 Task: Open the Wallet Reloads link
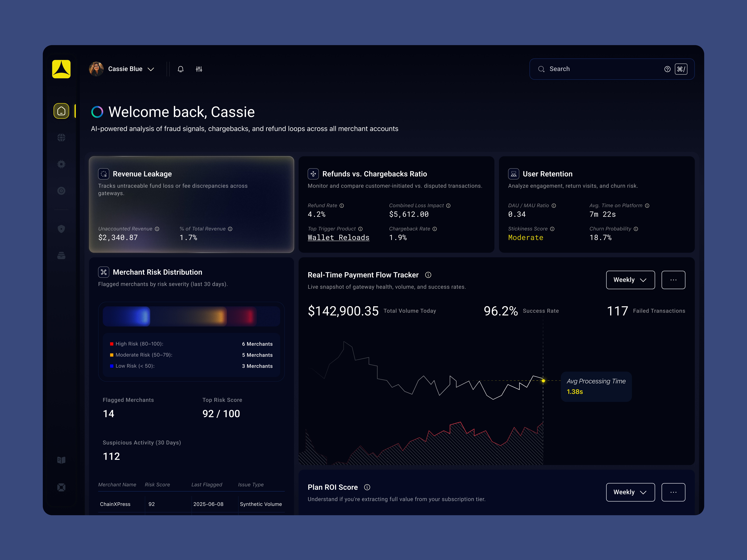click(x=338, y=238)
